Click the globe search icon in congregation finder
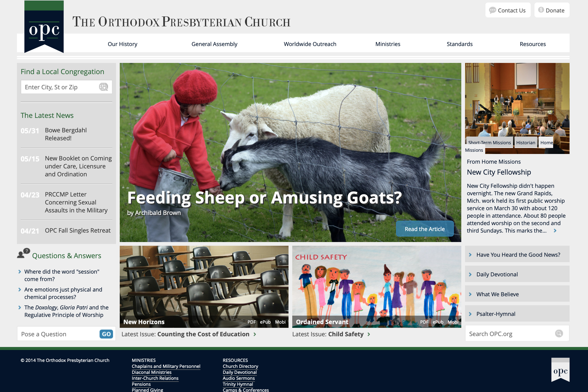588x392 pixels. 103,87
